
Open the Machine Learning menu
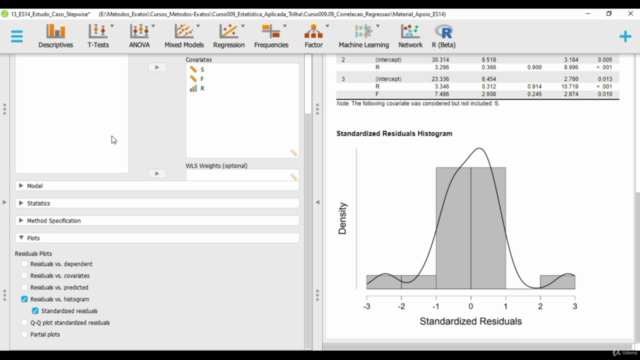364,36
